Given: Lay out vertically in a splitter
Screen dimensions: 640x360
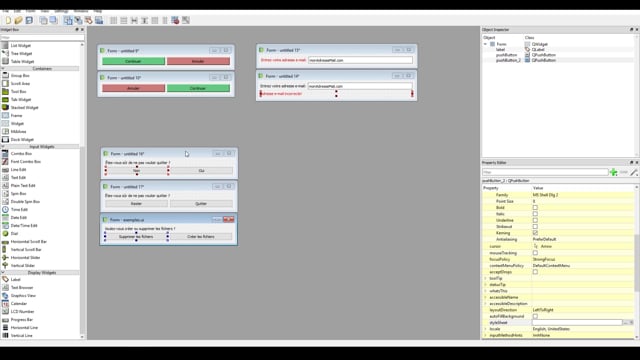Looking at the screenshot, I should point(144,20).
